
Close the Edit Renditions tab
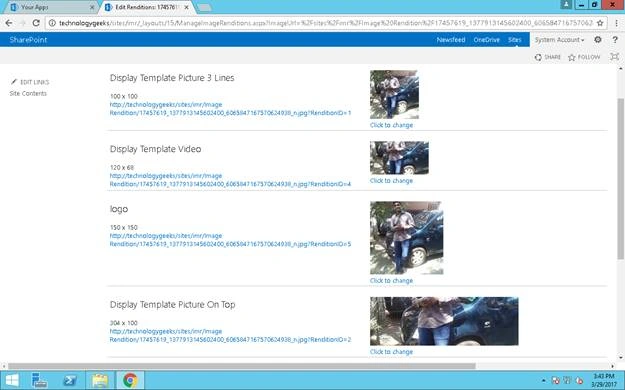coord(187,7)
